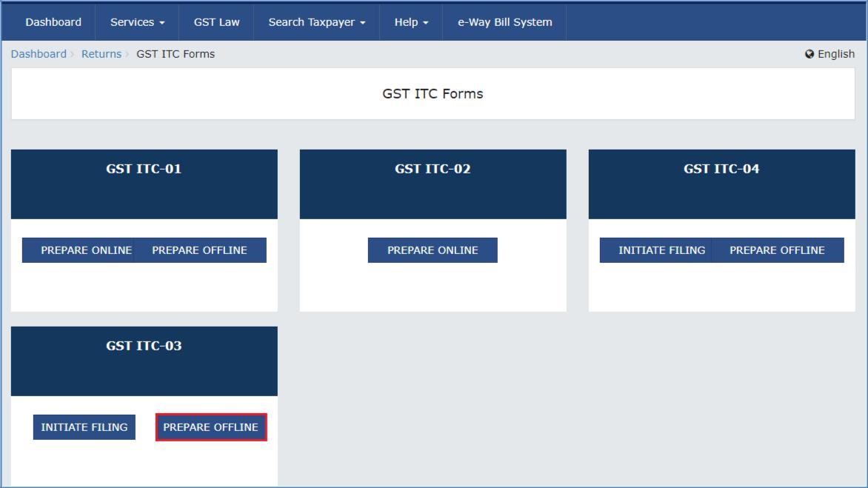Click the globe icon next to English
868x488 pixels.
(x=809, y=53)
